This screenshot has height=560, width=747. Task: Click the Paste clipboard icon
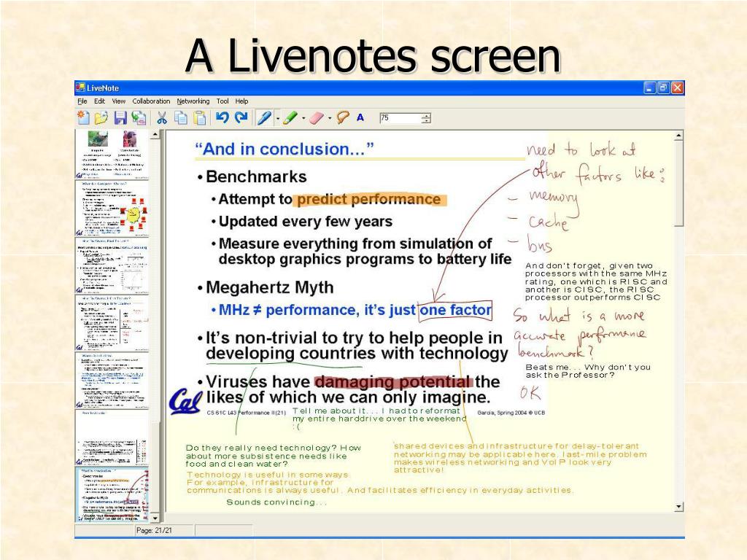[200, 117]
